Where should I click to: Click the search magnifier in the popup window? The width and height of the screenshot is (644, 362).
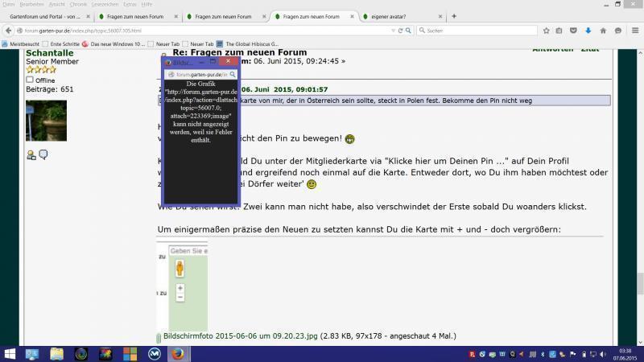coord(233,73)
